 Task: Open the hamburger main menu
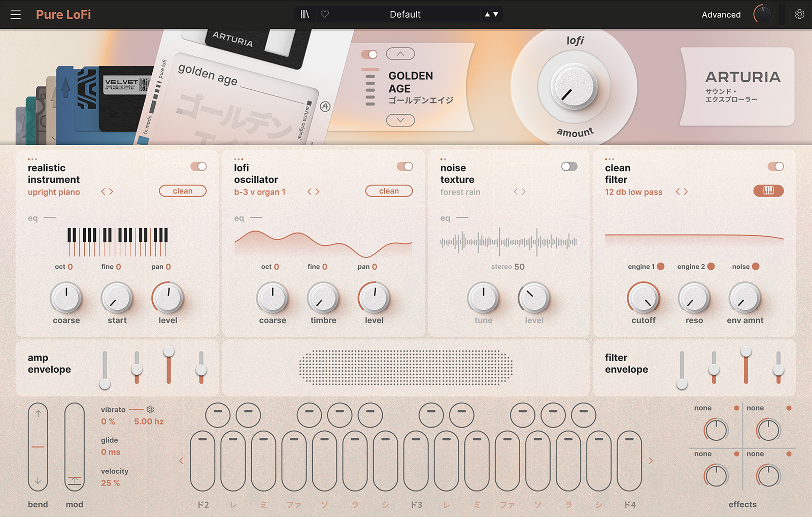click(16, 15)
